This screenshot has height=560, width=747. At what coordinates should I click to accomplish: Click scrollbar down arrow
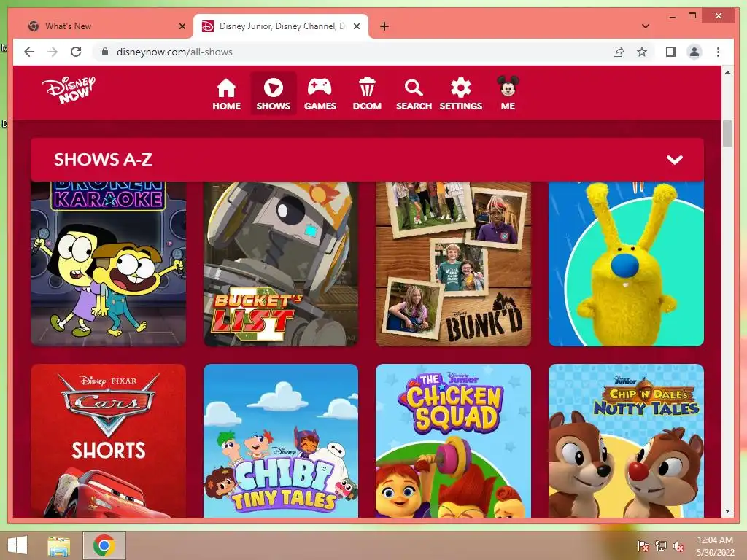(727, 511)
